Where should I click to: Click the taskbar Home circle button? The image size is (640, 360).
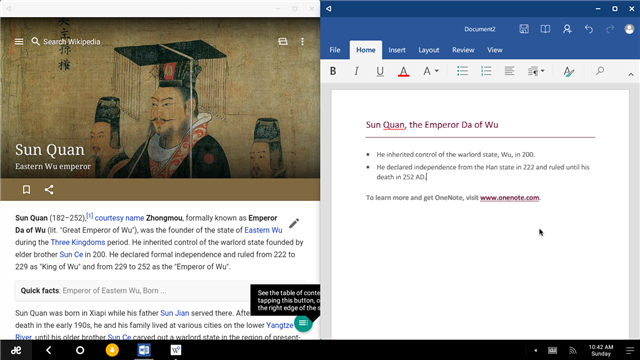coord(80,350)
